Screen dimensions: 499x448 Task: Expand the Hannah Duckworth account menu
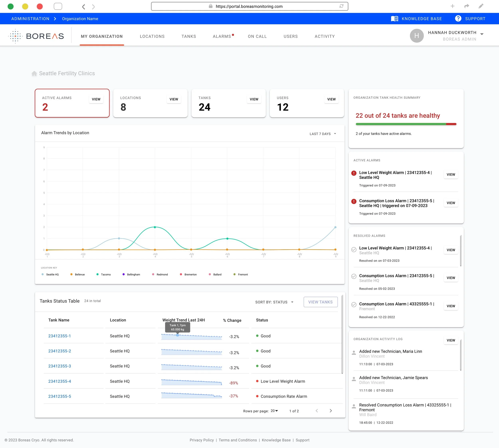tap(482, 34)
